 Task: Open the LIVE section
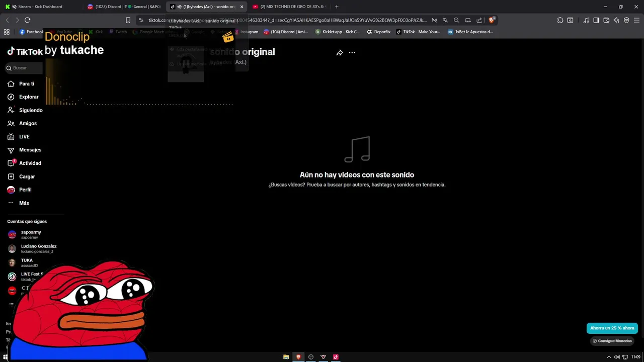click(x=18, y=137)
